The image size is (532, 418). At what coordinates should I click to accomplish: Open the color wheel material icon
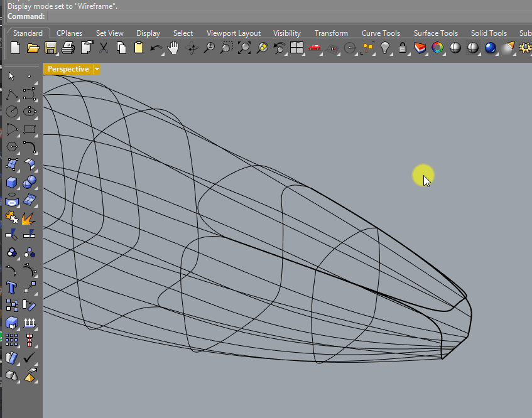pos(437,48)
